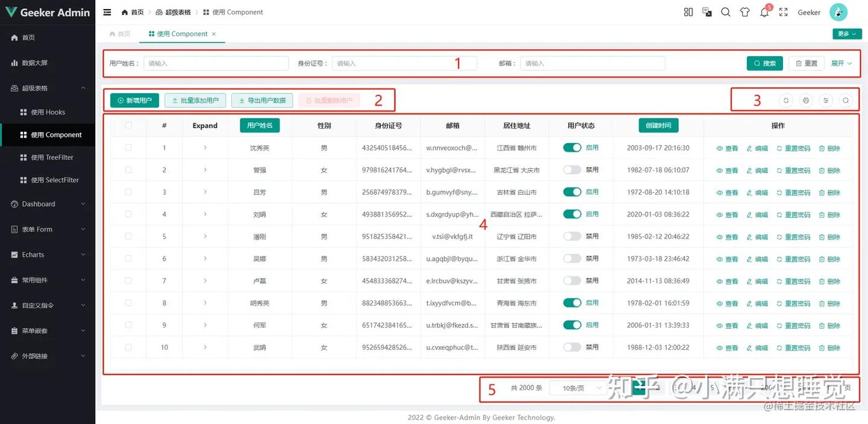Open the notification bell with badge 5
Screen dimensions: 868x424
764,13
